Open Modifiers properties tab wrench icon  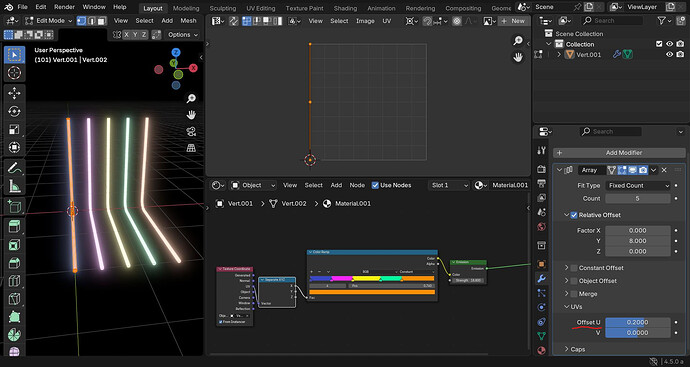pos(542,279)
